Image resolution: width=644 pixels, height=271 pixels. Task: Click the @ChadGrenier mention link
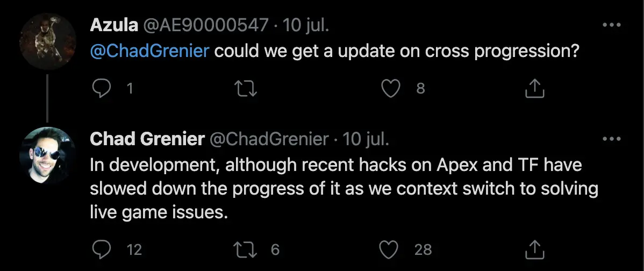coord(149,51)
